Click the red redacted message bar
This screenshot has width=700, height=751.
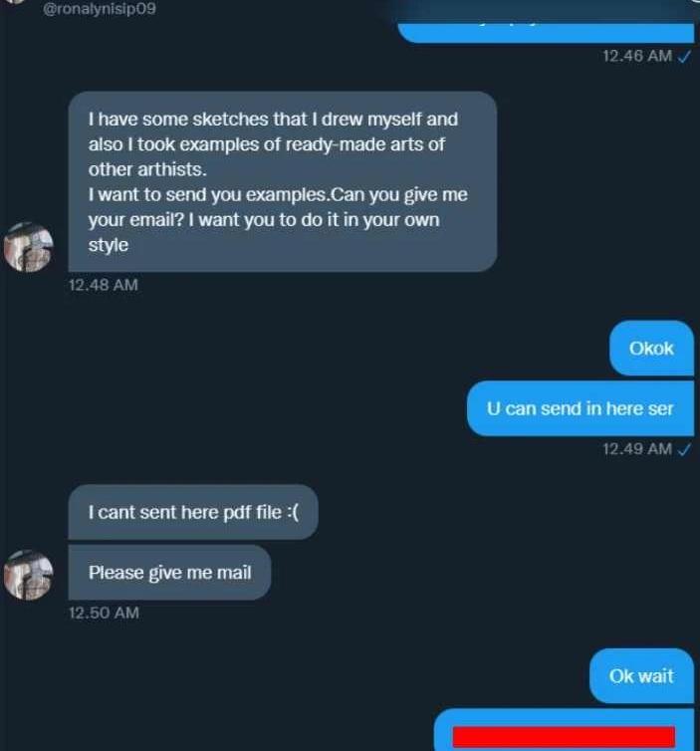(x=564, y=737)
